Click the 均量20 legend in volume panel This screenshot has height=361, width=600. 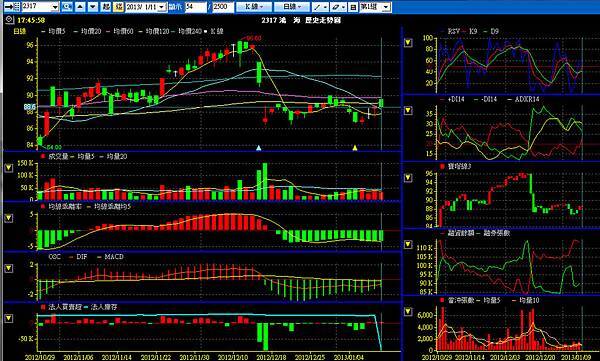[x=117, y=157]
